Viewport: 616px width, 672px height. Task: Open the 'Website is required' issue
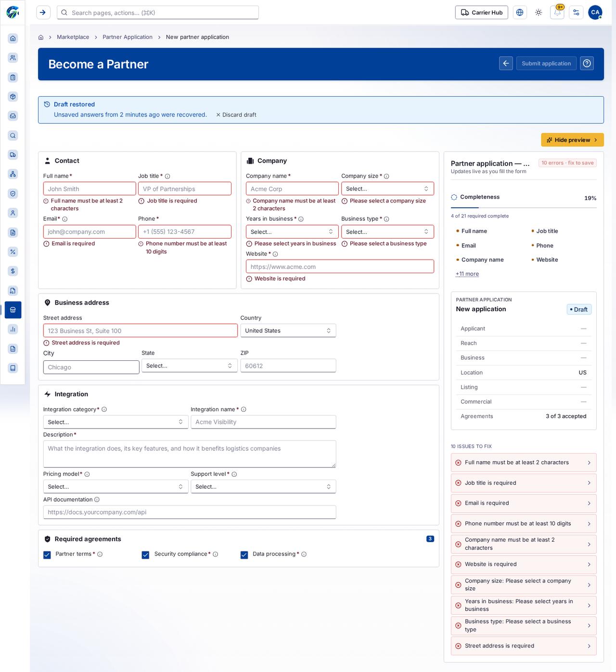524,564
